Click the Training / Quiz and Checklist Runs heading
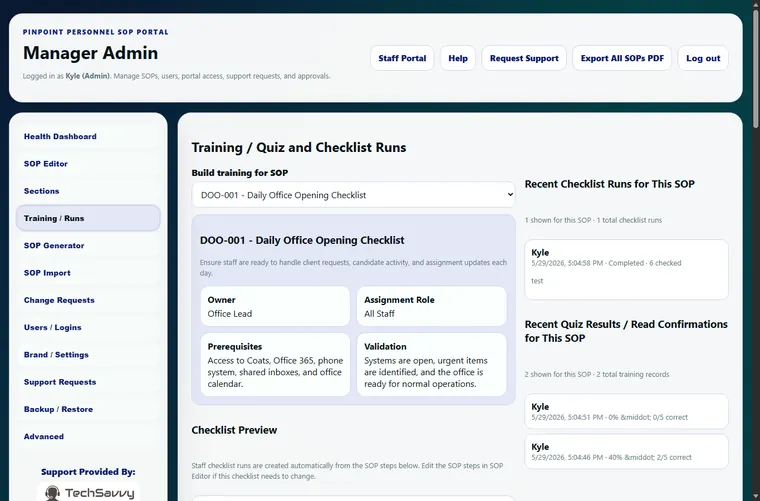760x501 pixels. (x=299, y=147)
